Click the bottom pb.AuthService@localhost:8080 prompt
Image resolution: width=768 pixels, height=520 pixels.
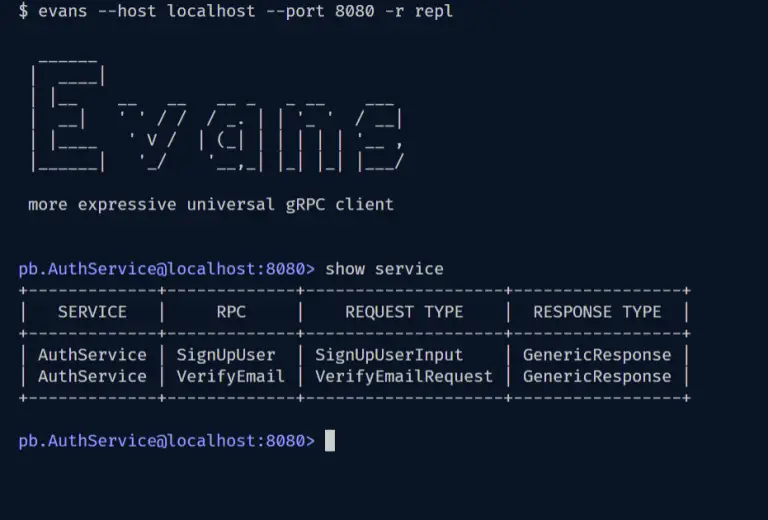166,441
